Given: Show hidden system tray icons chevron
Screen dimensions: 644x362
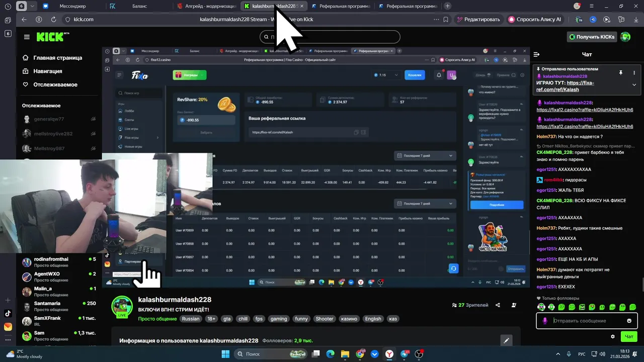Looking at the screenshot, I should click(x=557, y=354).
